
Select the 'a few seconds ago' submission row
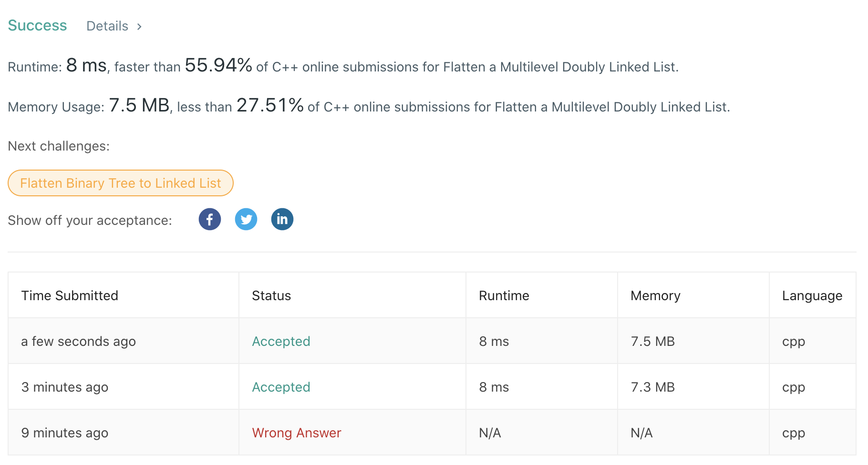[x=79, y=342]
